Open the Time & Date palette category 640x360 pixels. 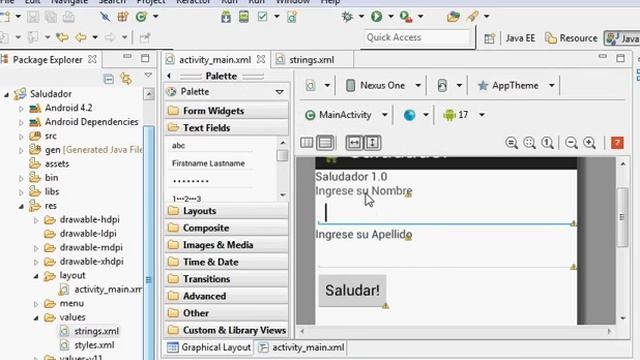pos(226,262)
